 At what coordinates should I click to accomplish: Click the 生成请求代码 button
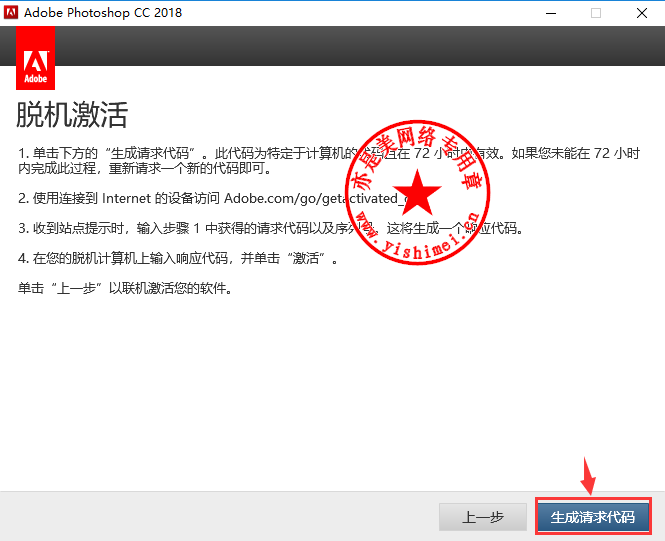pyautogui.click(x=593, y=517)
